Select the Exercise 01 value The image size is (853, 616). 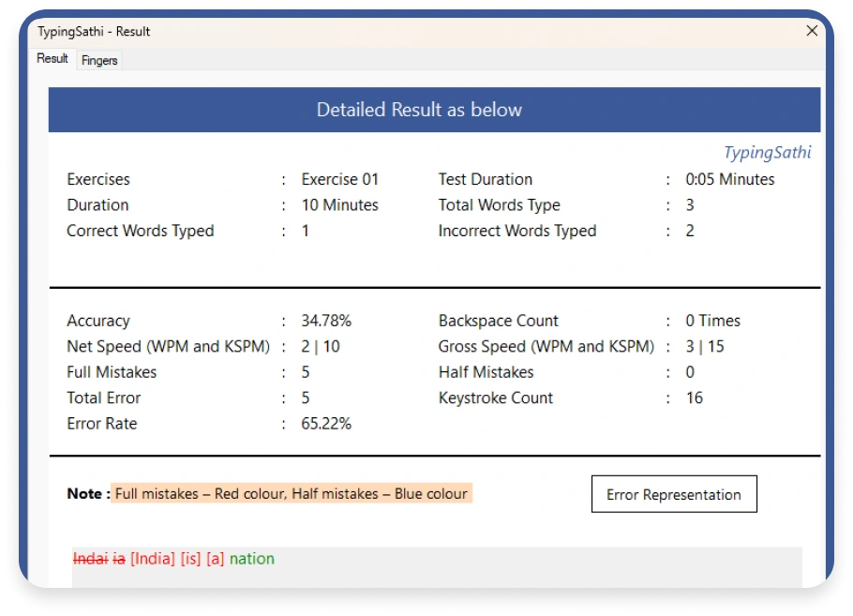(x=339, y=179)
